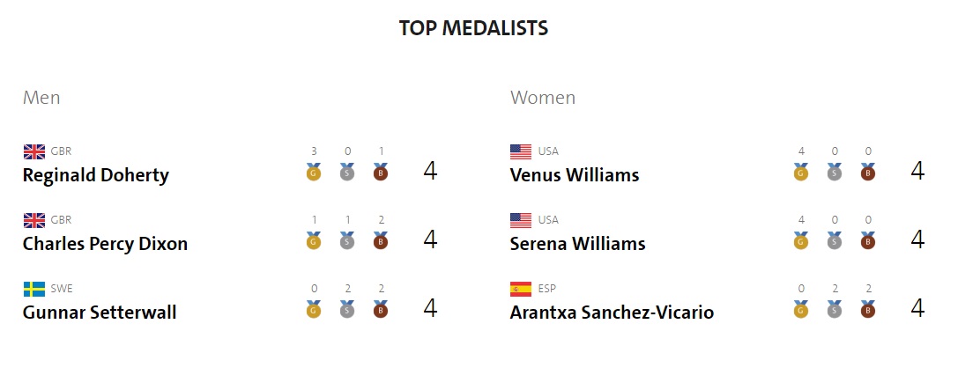Click Arantxa Sanchez-Vicario's silver medal icon

[x=835, y=310]
